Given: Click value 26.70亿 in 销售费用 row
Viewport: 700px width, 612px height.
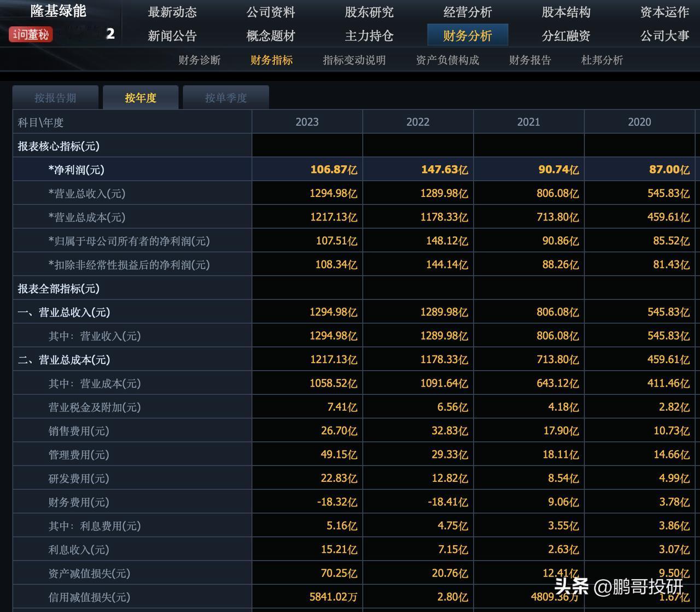Looking at the screenshot, I should coord(339,431).
